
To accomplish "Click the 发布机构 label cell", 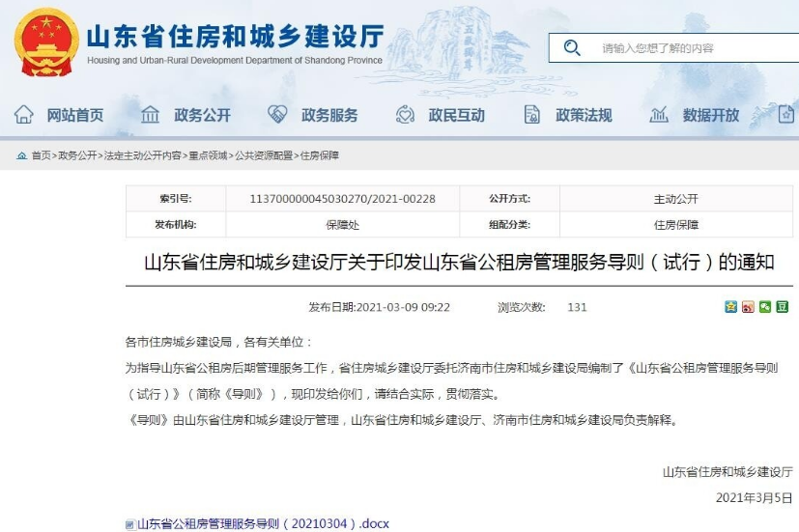I will click(x=176, y=225).
